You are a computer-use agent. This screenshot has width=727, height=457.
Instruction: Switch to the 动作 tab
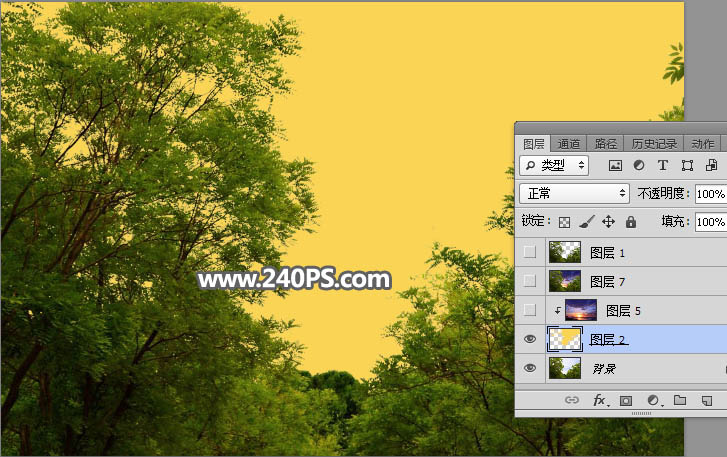[703, 144]
